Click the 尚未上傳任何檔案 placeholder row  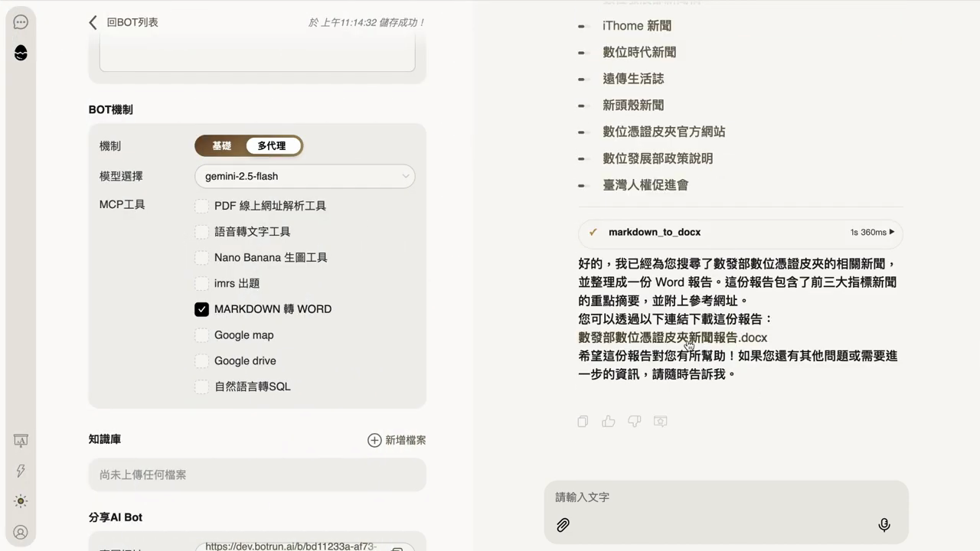click(257, 474)
